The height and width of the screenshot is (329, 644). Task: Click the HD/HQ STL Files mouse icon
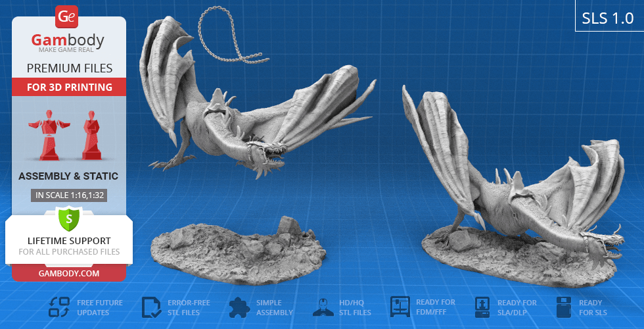321,307
